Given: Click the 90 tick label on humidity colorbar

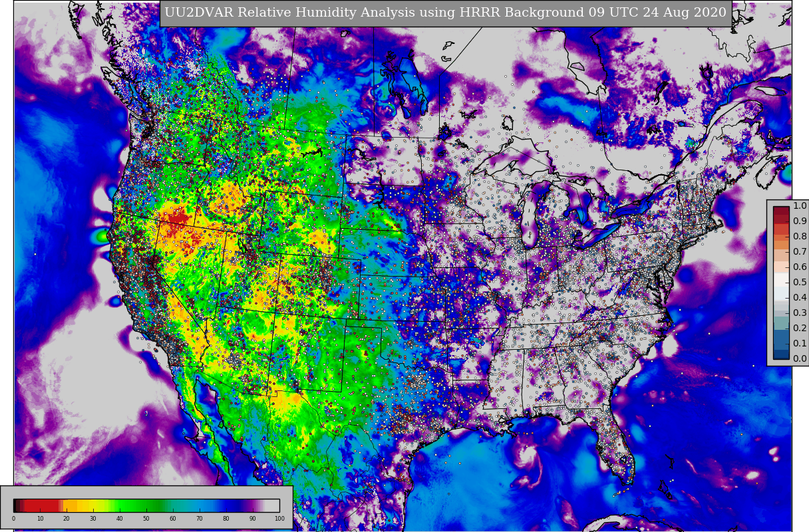Looking at the screenshot, I should coord(253,518).
